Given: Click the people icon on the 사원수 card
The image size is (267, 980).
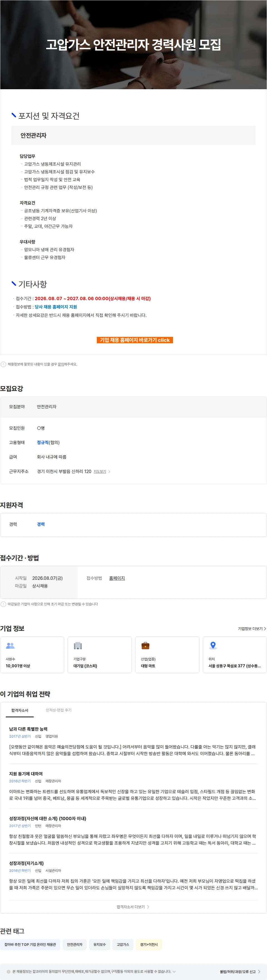Looking at the screenshot, I should [10, 646].
